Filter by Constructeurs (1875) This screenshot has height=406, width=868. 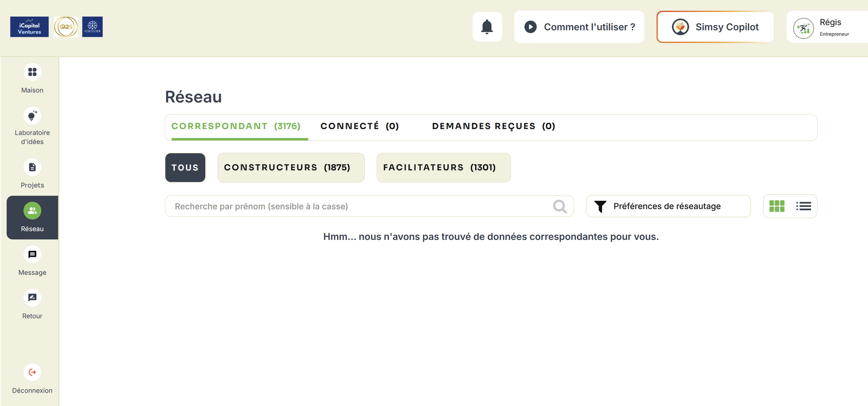(291, 168)
